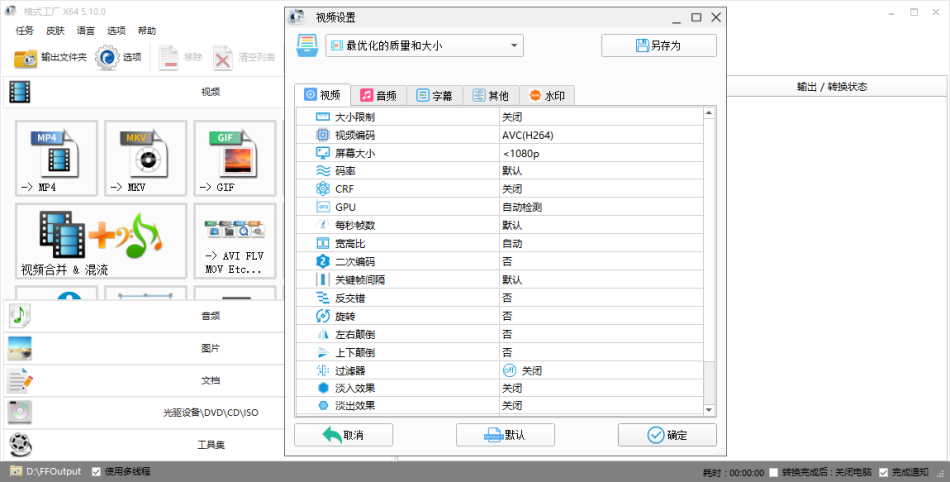950x482 pixels.
Task: Switch to the 音频 settings tab
Action: (x=379, y=96)
